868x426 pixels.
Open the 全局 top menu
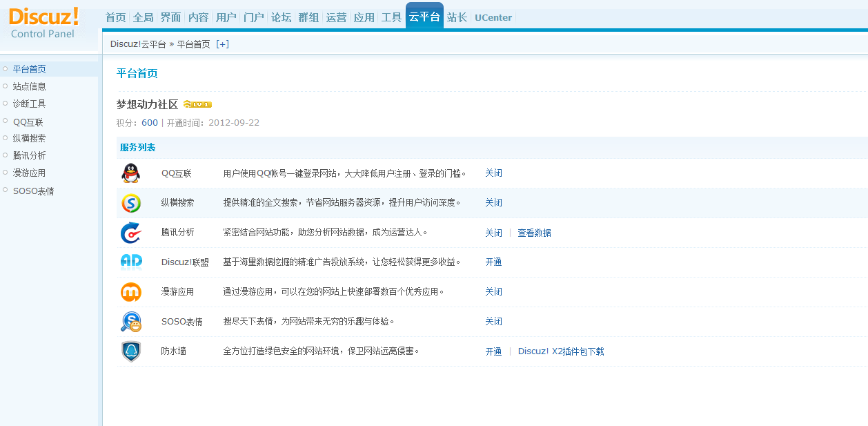tap(144, 17)
